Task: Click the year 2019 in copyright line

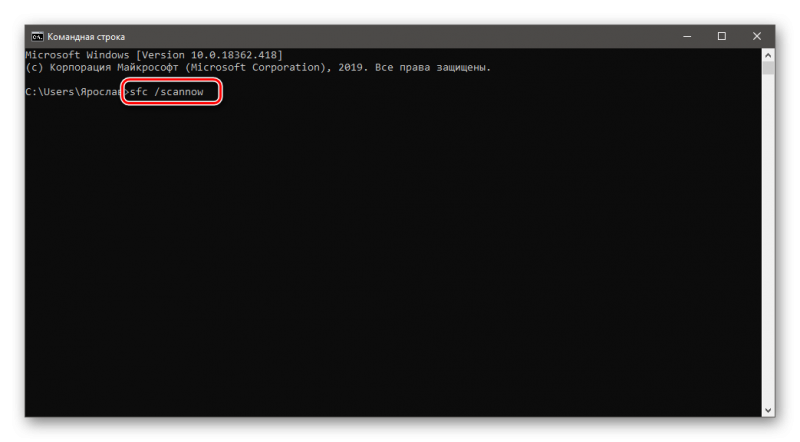Action: click(350, 67)
